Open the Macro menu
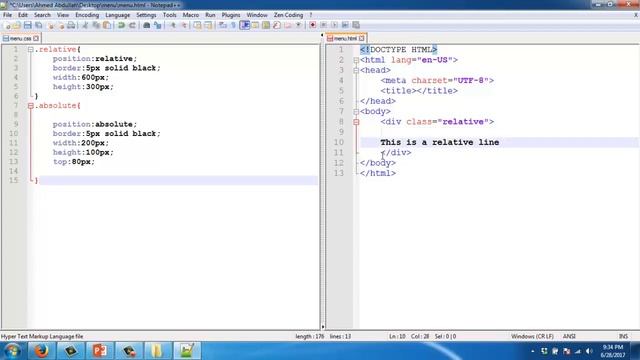The height and width of the screenshot is (360, 640). click(x=191, y=15)
